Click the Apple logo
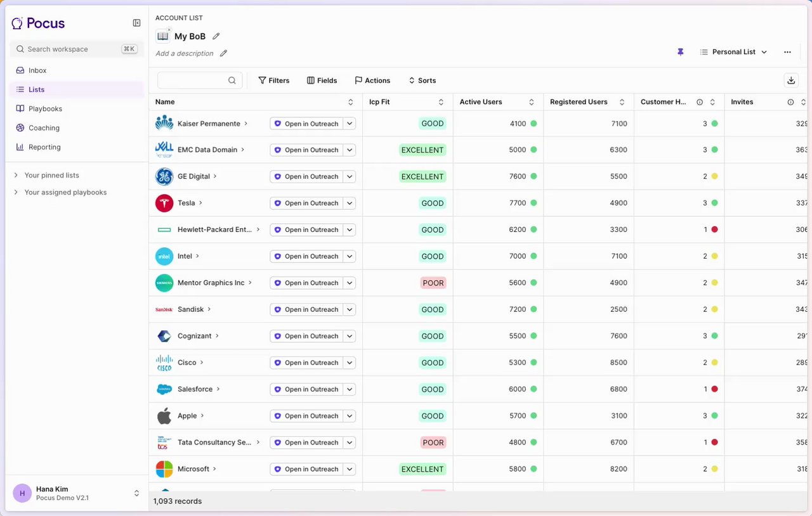Image resolution: width=812 pixels, height=516 pixels. pyautogui.click(x=164, y=416)
